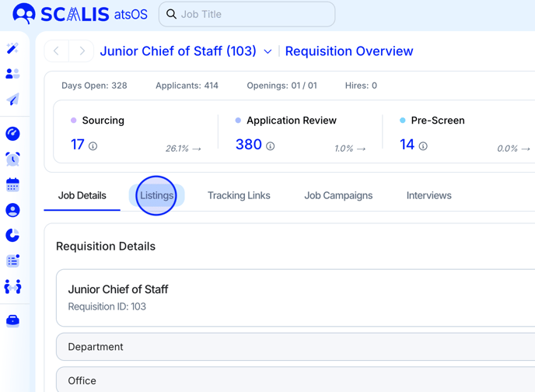Click the handshake people icon in sidebar
This screenshot has height=392, width=535.
[x=12, y=287]
